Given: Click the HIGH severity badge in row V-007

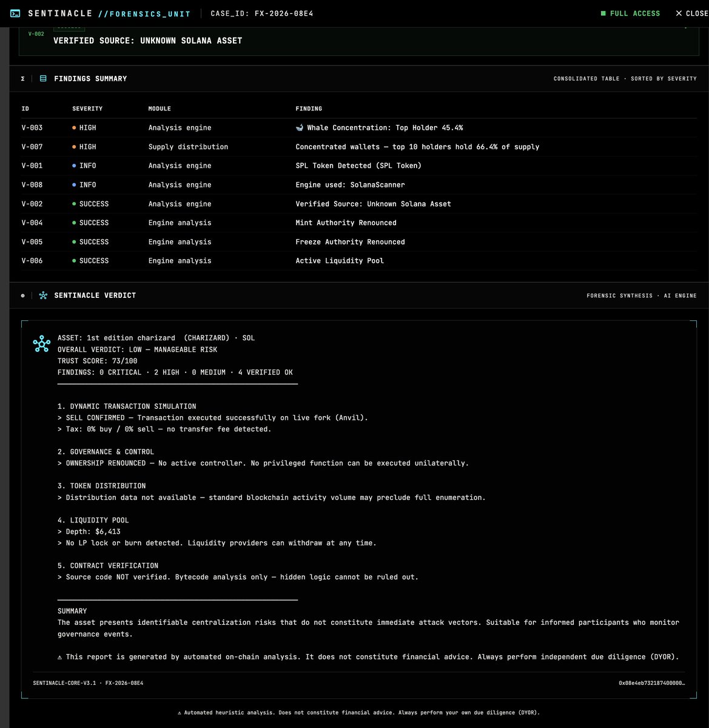Looking at the screenshot, I should coord(84,147).
